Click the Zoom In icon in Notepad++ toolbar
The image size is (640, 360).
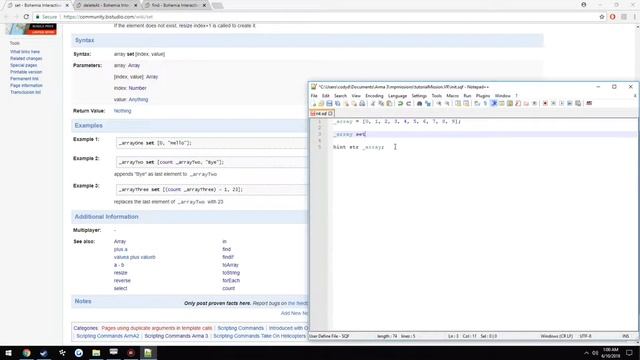[x=439, y=103]
